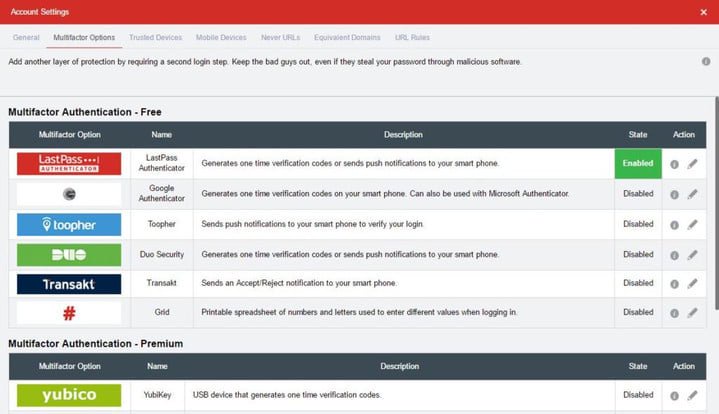Click the help info icon beside description text

[x=706, y=61]
